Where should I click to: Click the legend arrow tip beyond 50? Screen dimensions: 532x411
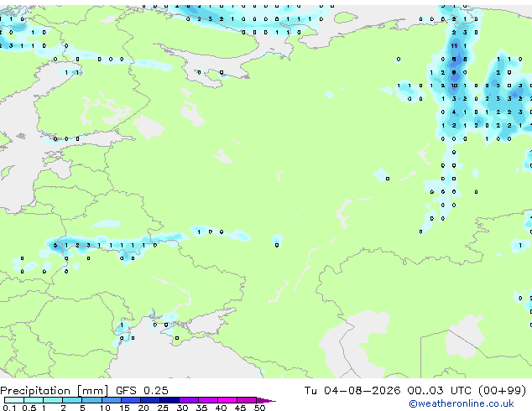click(266, 401)
